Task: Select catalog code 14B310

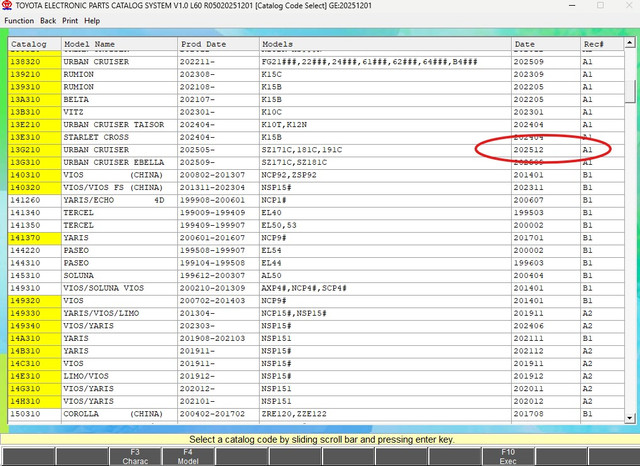Action: 34,351
